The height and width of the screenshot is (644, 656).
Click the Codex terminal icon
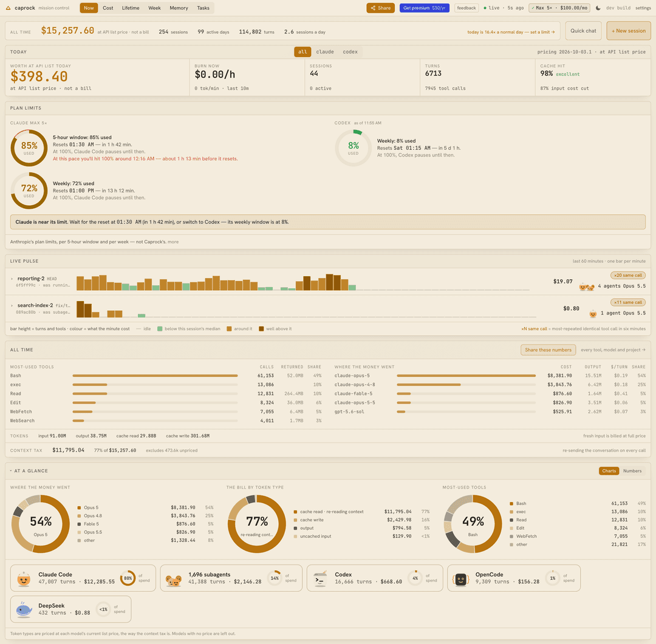click(x=320, y=579)
